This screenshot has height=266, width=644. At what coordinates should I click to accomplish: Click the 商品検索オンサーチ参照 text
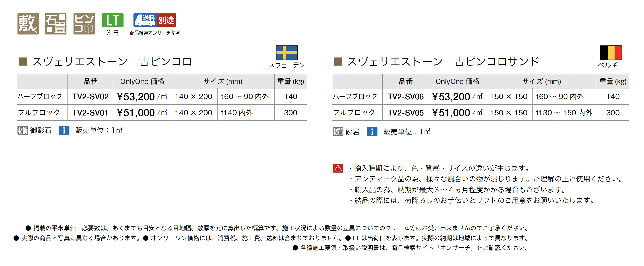pos(155,33)
